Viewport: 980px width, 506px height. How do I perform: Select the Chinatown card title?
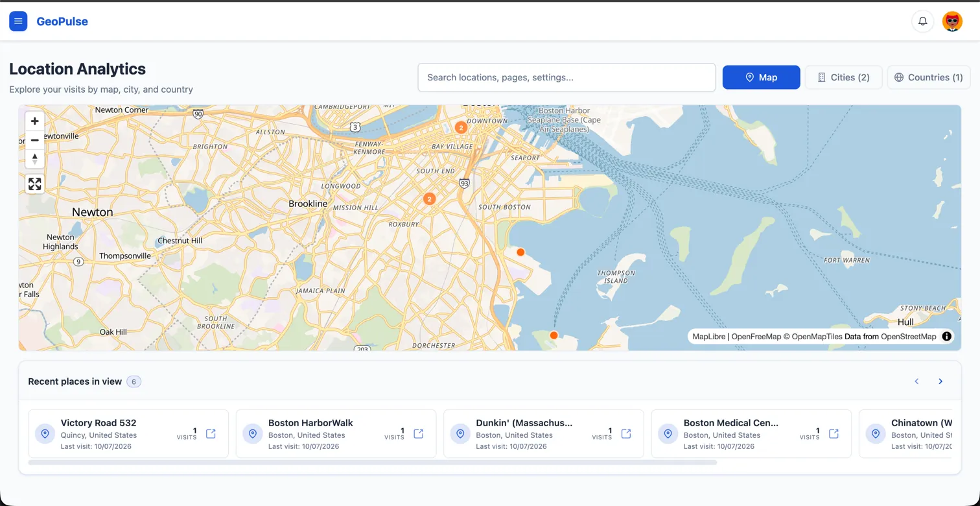922,423
